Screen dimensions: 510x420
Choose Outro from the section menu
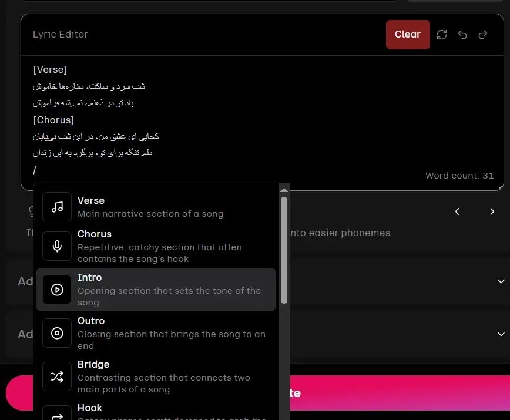tap(156, 333)
